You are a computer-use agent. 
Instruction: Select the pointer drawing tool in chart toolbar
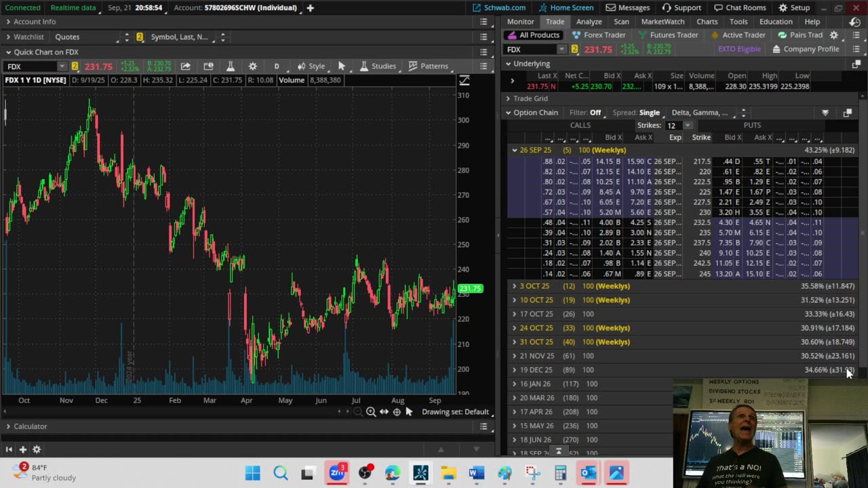point(342,66)
